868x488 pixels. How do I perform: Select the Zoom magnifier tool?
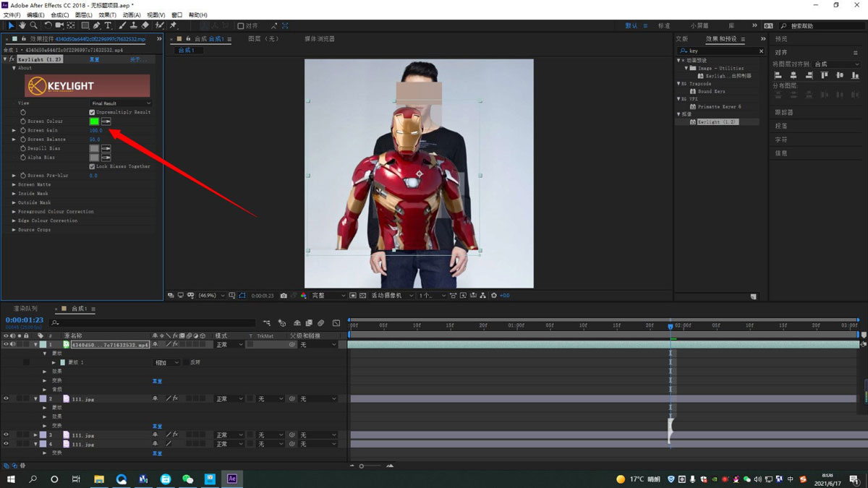click(x=34, y=26)
